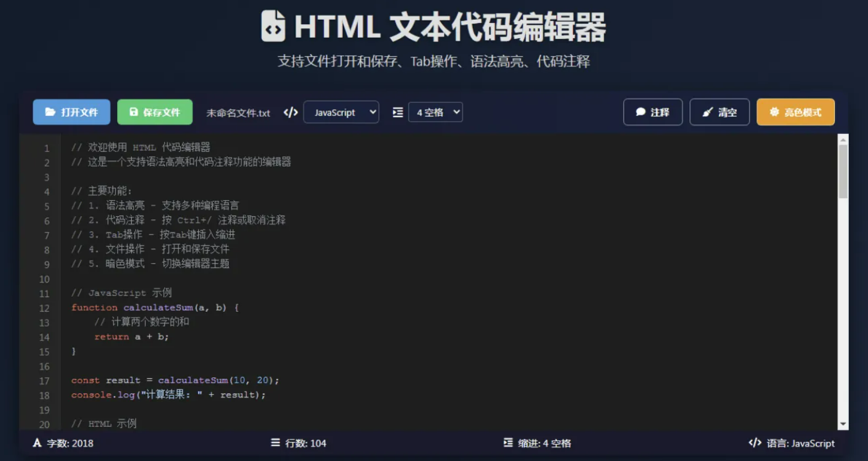Click the speech-bubble icon on the 注释 button
The width and height of the screenshot is (868, 461).
pyautogui.click(x=639, y=112)
